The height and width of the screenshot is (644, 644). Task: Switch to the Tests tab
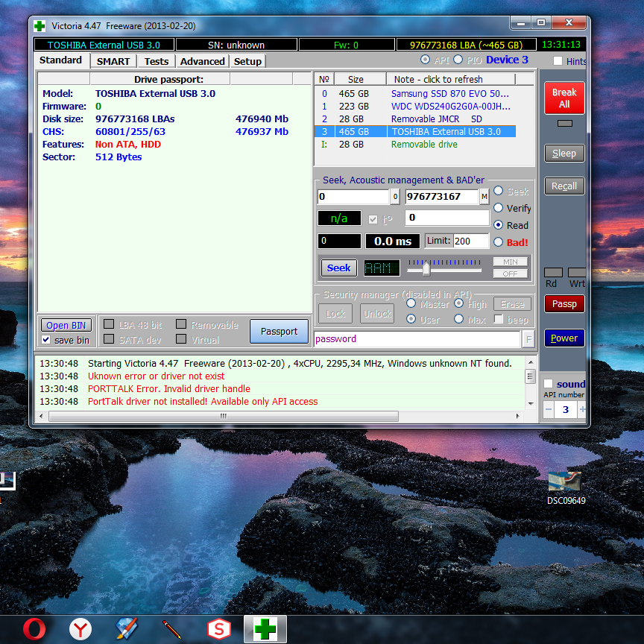(x=156, y=61)
